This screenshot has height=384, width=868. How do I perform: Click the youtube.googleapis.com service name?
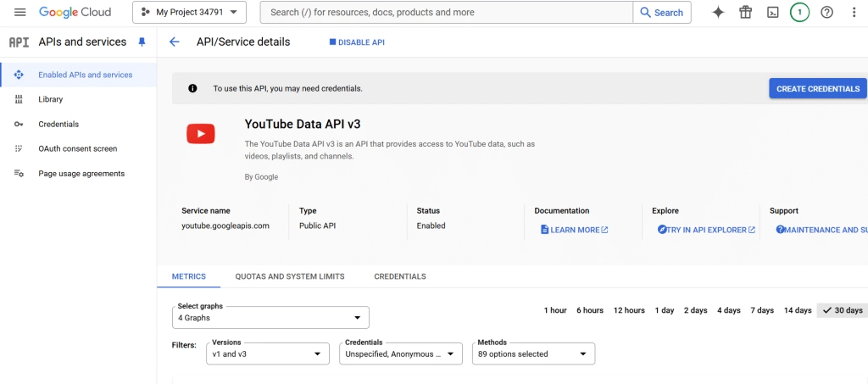coord(225,225)
